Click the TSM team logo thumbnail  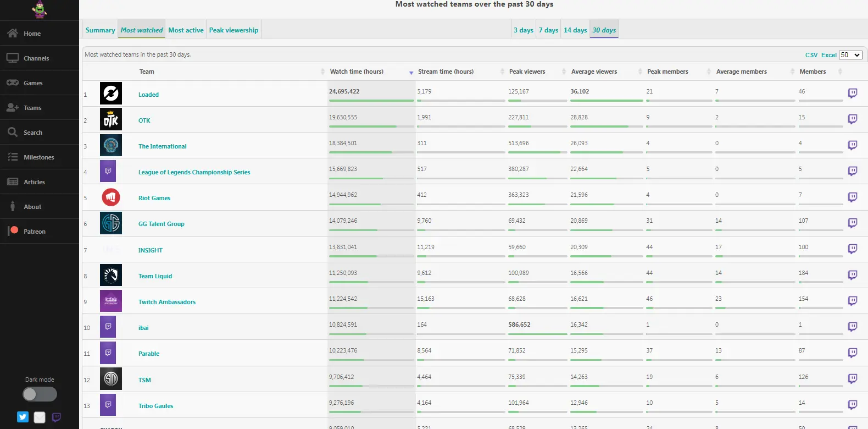pos(111,379)
